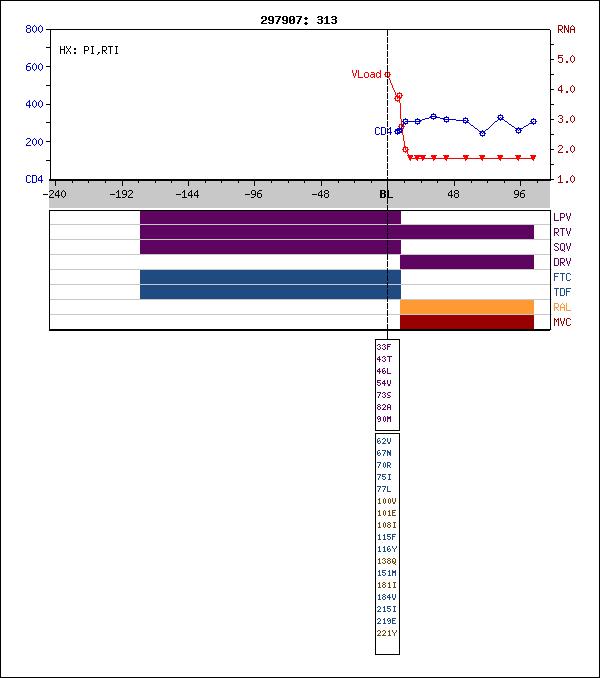
Task: Select the BL baseline marker on axis
Action: point(386,194)
